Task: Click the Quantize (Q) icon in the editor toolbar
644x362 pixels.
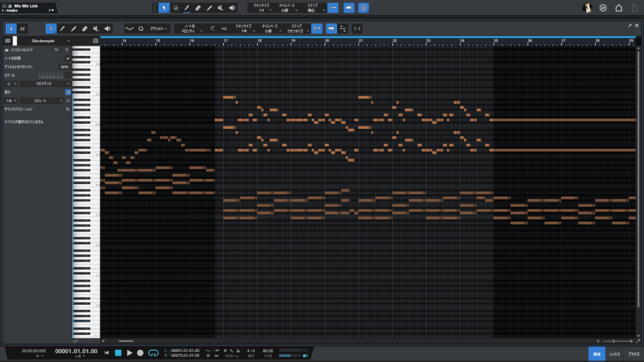Action: (x=141, y=28)
